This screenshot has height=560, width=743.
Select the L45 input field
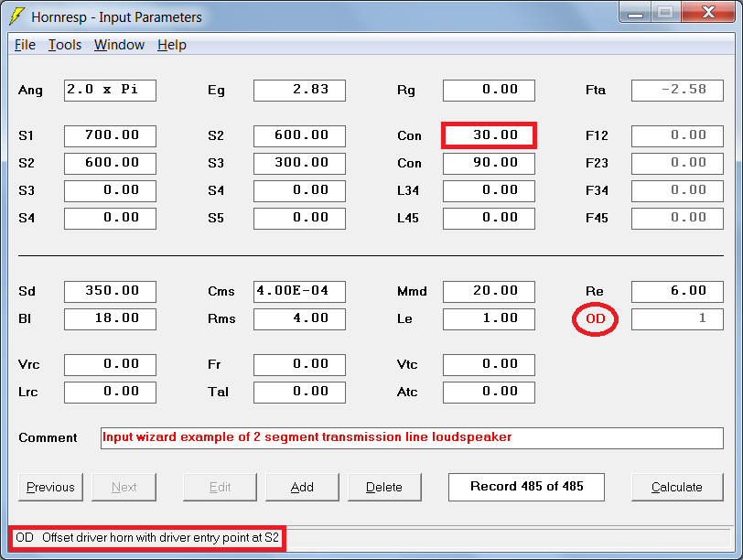coord(489,219)
